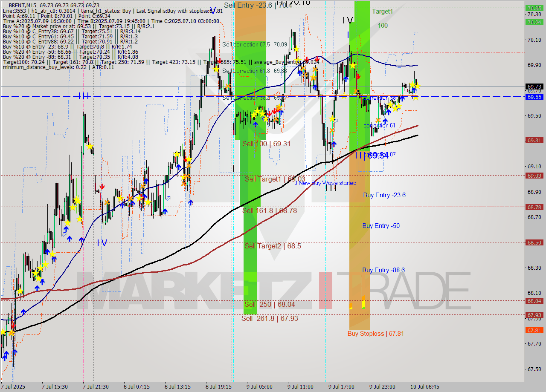Screen dimensions: 546x392
Task: Click the 'Buy Entry -88.6' label
Action: pyautogui.click(x=383, y=270)
